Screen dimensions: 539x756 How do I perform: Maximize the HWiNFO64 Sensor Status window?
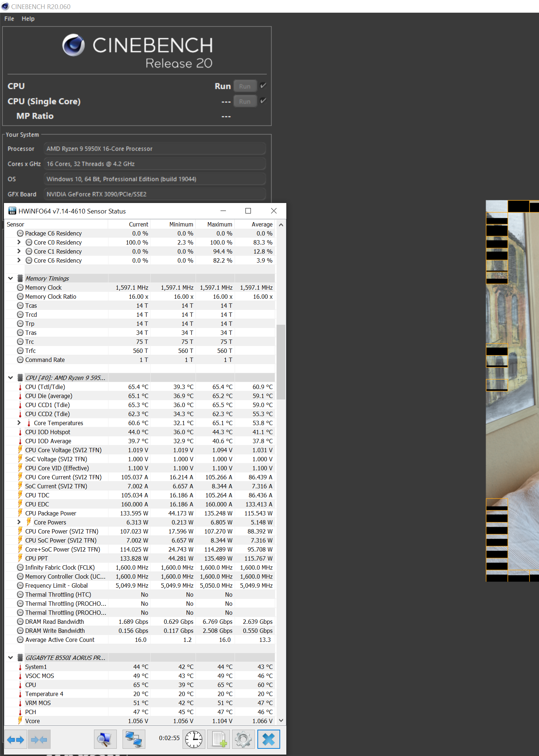tap(248, 211)
